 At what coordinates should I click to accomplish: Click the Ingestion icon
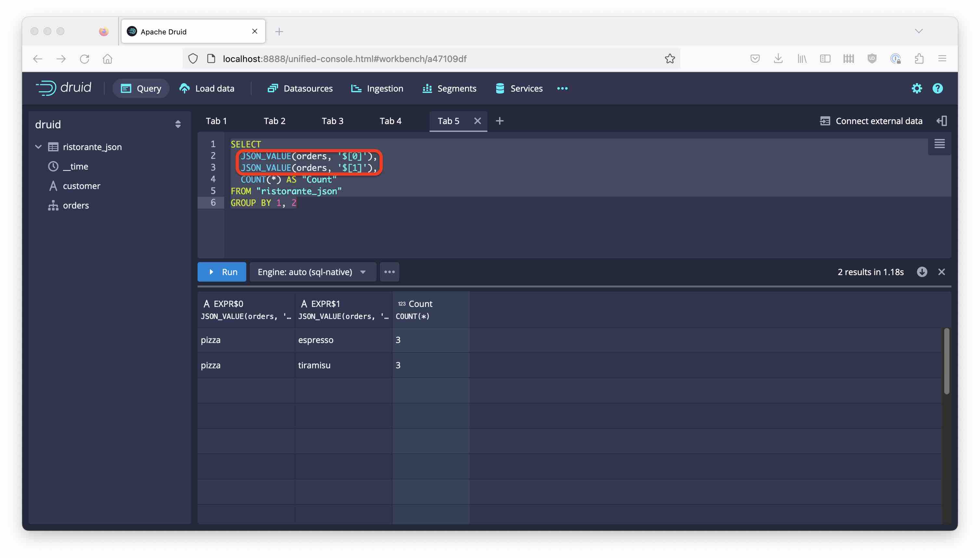(x=357, y=88)
